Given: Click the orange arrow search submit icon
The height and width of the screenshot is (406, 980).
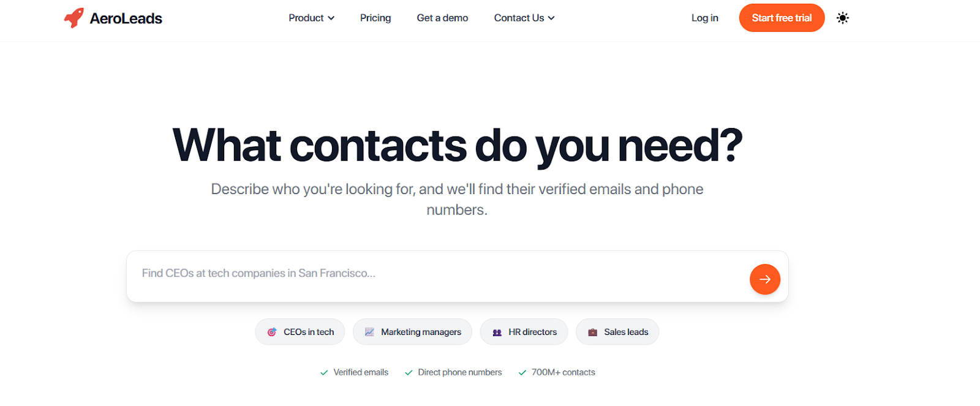Looking at the screenshot, I should pyautogui.click(x=764, y=279).
